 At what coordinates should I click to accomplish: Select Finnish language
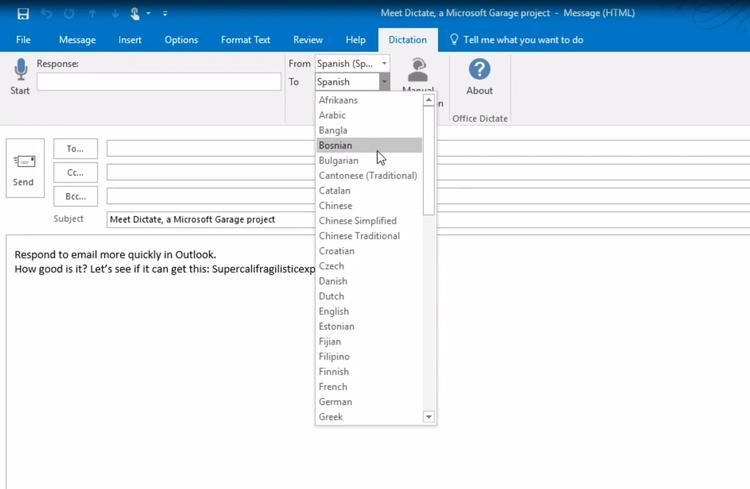tap(369, 371)
